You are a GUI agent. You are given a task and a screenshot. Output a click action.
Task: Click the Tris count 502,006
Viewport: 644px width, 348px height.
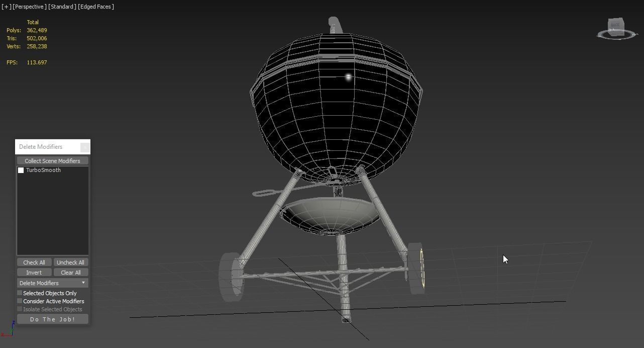[37, 38]
